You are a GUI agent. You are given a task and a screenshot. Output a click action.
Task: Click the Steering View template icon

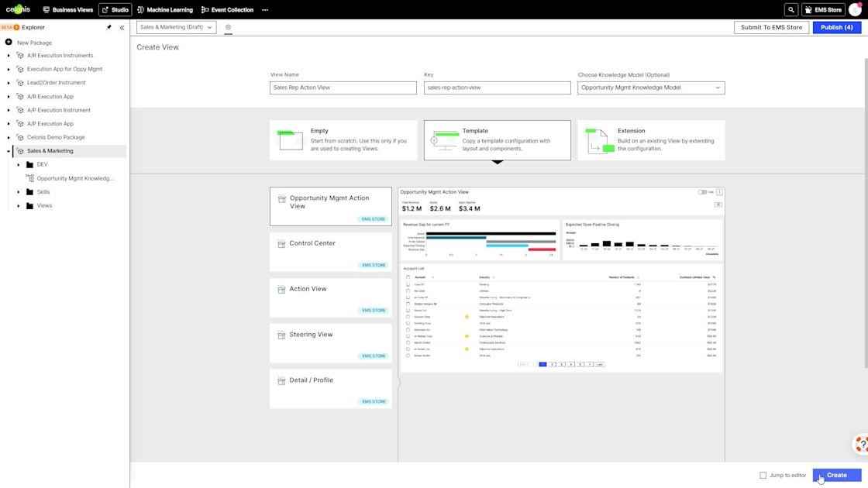(x=281, y=335)
